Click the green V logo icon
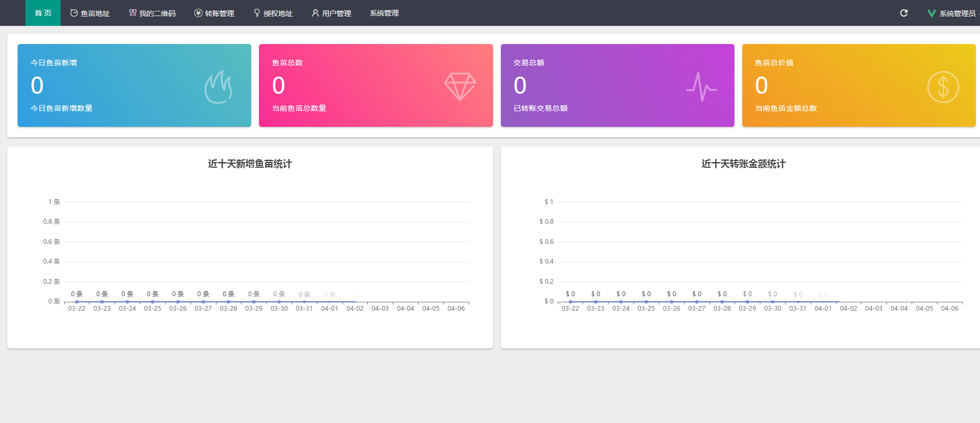This screenshot has width=980, height=423. [x=931, y=13]
